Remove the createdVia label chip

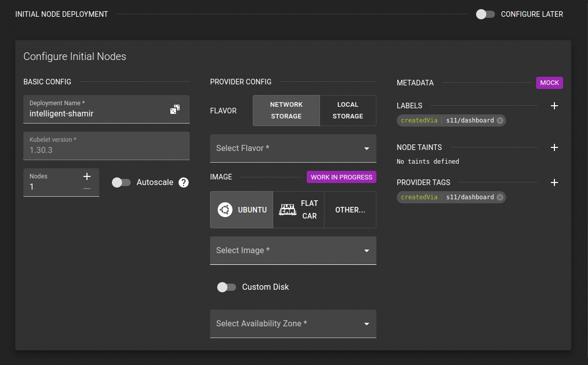pos(499,120)
